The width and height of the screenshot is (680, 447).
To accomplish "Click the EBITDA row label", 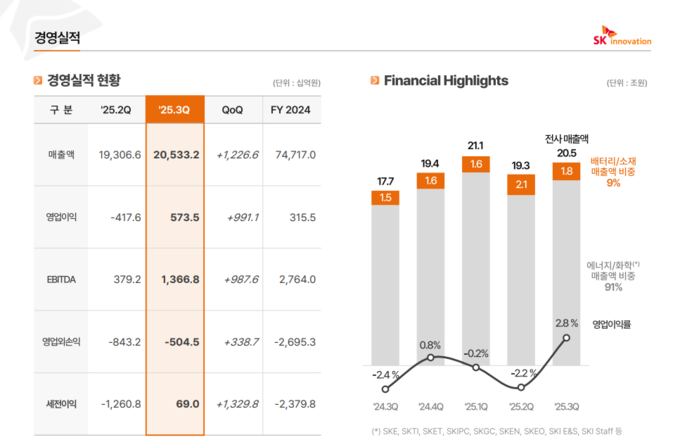I will [x=62, y=280].
